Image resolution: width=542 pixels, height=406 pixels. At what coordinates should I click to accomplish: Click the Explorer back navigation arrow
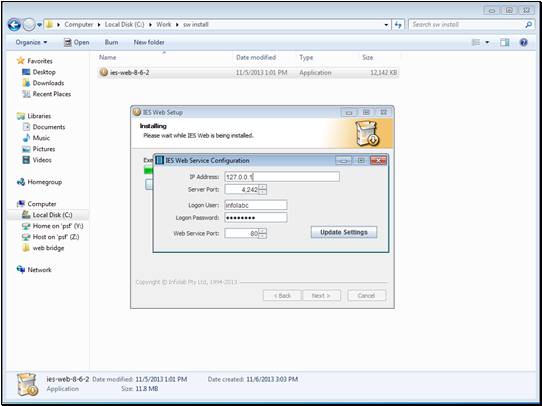[x=14, y=25]
